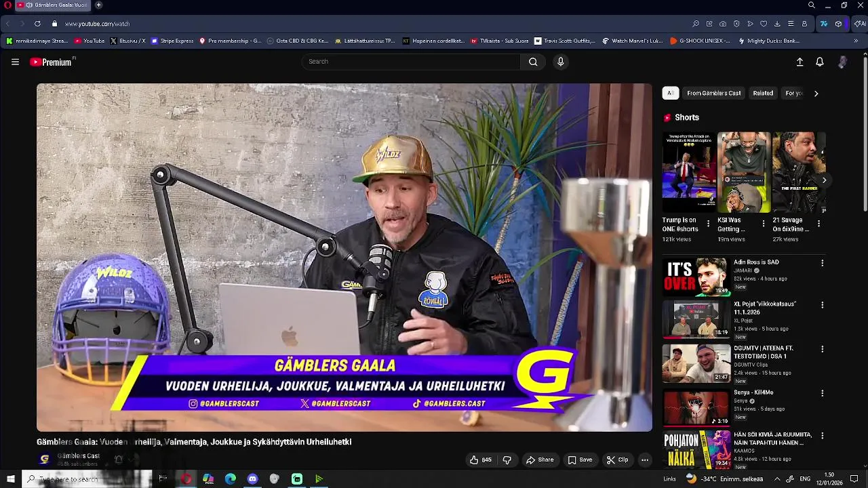This screenshot has width=868, height=488.
Task: Click the YouTube upload/create arrow icon
Action: tap(800, 62)
